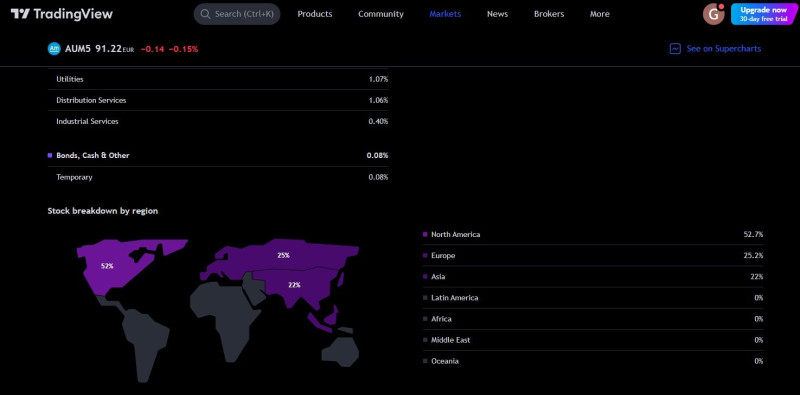800x395 pixels.
Task: Click the −0.15% price change
Action: pos(183,49)
